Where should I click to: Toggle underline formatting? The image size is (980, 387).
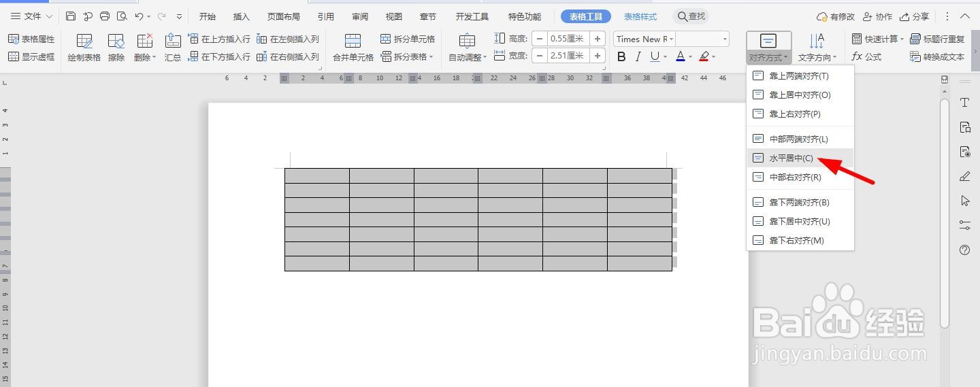click(655, 56)
